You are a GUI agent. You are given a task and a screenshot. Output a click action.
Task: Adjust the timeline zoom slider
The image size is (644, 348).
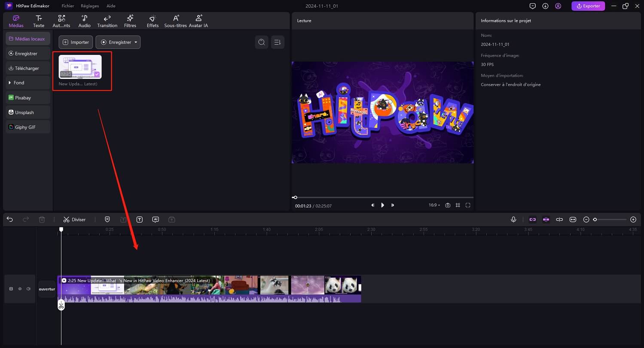610,219
